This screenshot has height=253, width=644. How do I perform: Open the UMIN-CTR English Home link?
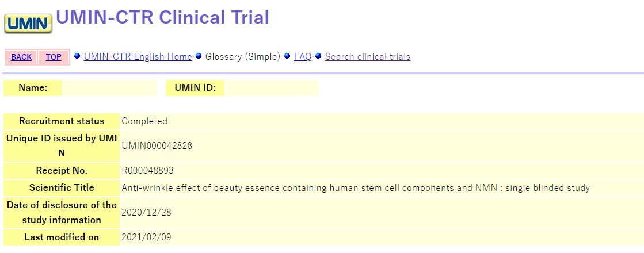(x=138, y=56)
